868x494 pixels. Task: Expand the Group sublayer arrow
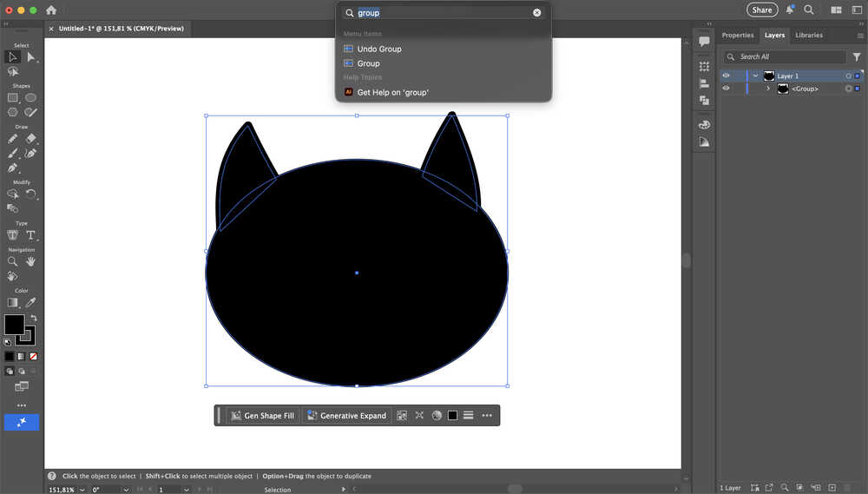click(768, 89)
